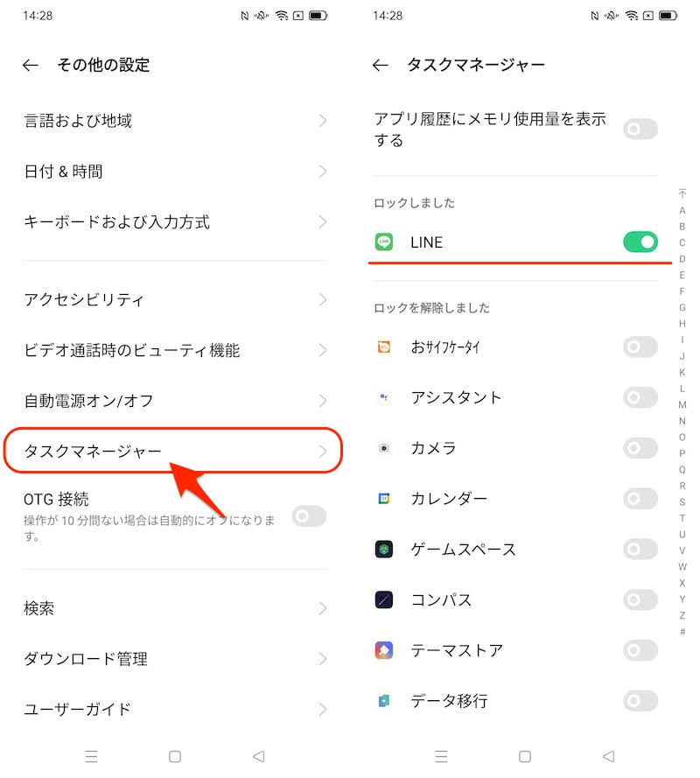
Task: Jump to letter M in alphabet index
Action: (682, 404)
